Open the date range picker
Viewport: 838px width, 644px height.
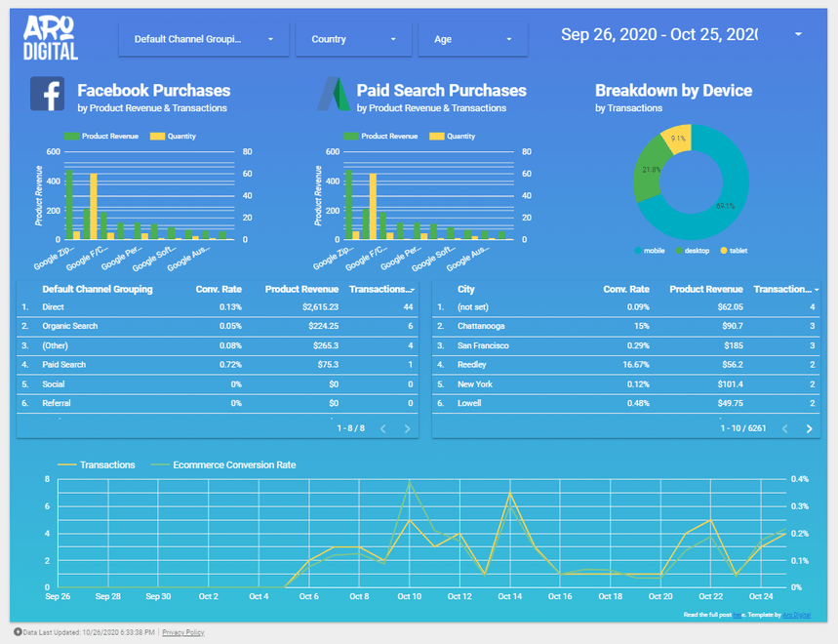(x=681, y=35)
